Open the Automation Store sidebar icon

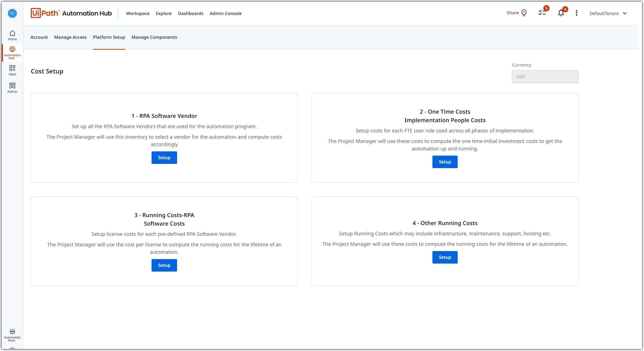(12, 335)
